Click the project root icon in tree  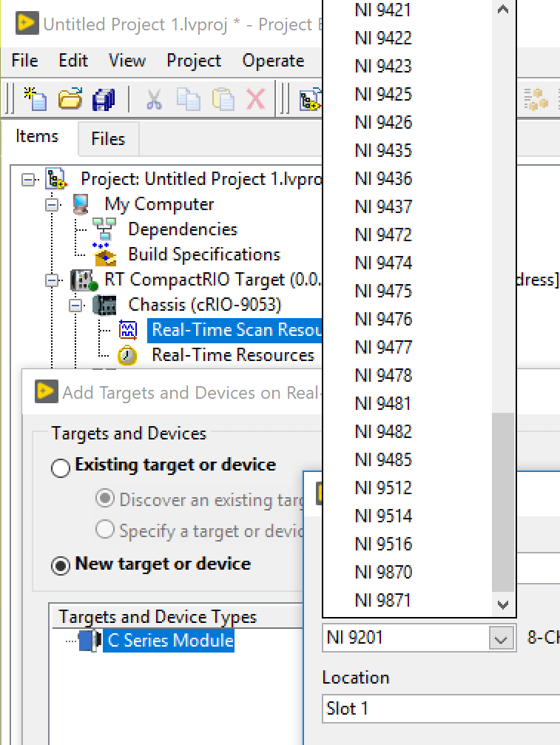56,179
